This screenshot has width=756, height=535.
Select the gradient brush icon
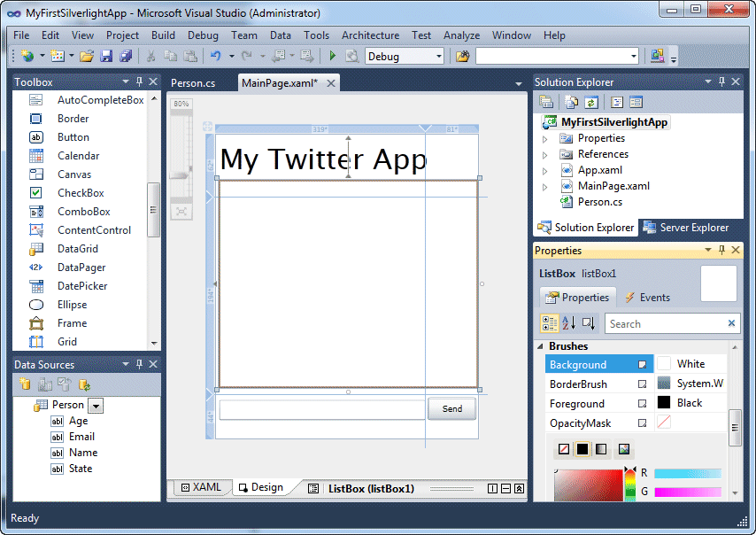(601, 449)
